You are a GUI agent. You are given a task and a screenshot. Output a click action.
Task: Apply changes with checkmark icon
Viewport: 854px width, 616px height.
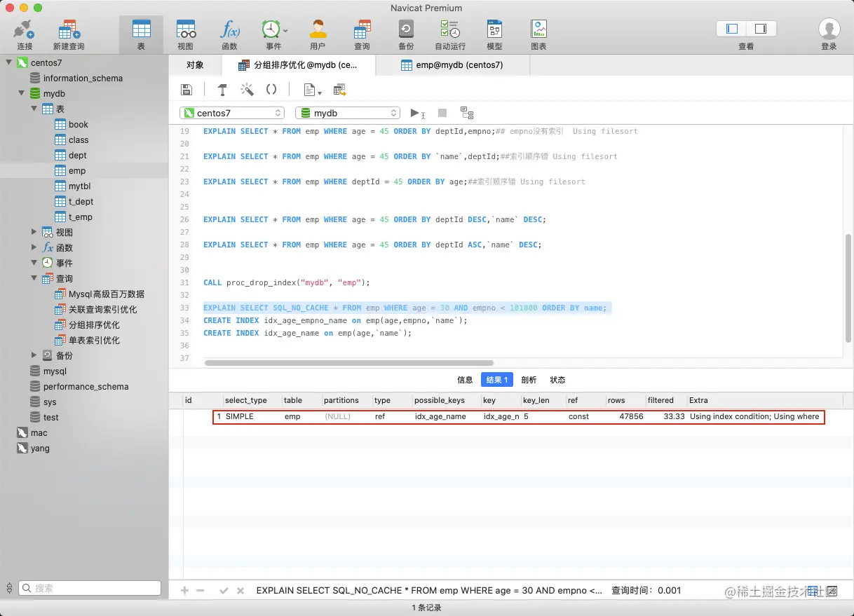coord(224,591)
